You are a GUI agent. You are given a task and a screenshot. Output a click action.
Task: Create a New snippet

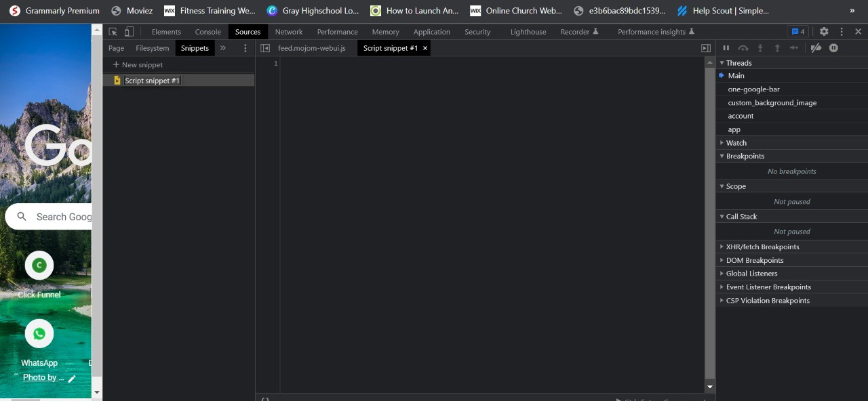point(138,64)
